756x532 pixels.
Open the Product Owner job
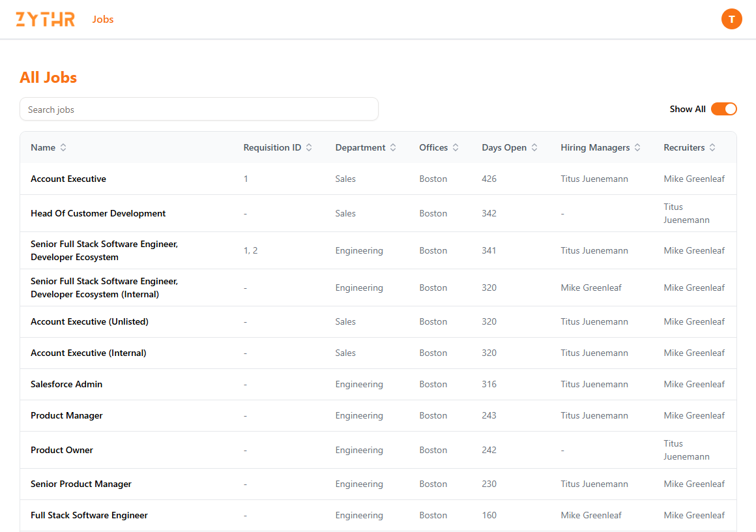(62, 451)
